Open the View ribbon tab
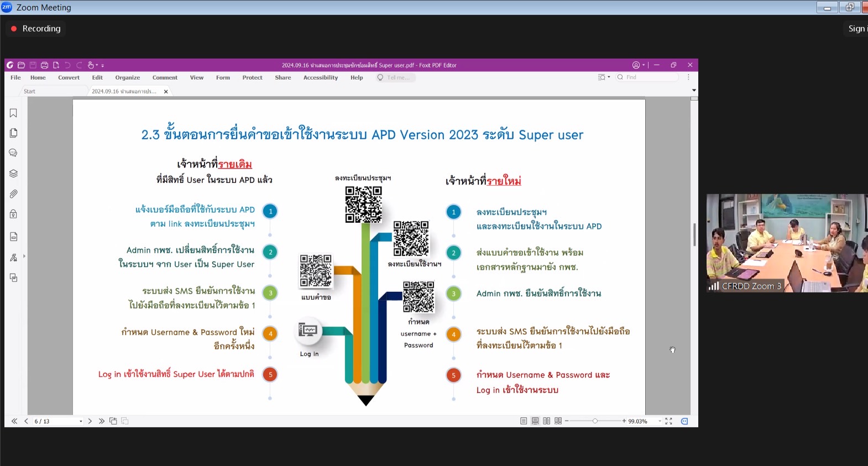Viewport: 868px width, 466px height. [197, 78]
